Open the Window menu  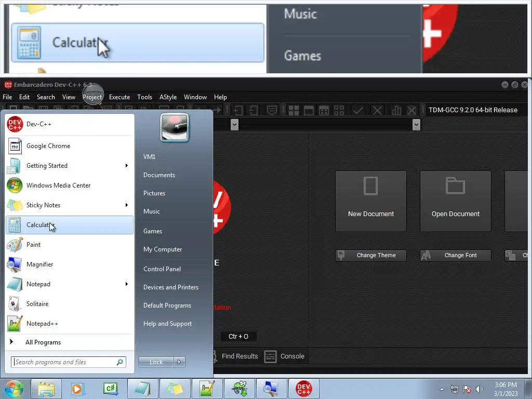pos(195,97)
